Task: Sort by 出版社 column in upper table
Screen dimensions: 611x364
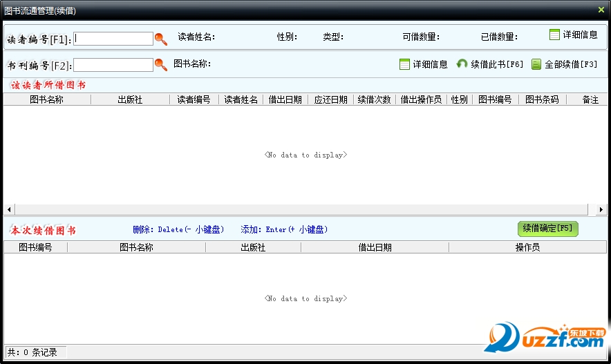Action: click(130, 99)
